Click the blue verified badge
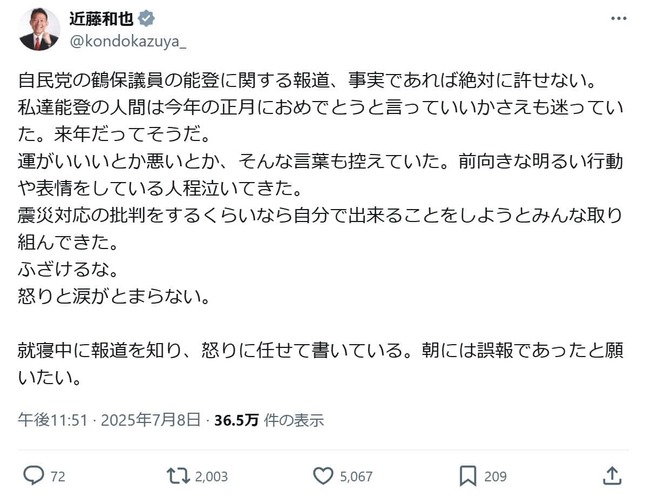This screenshot has height=497, width=645. coord(145,19)
